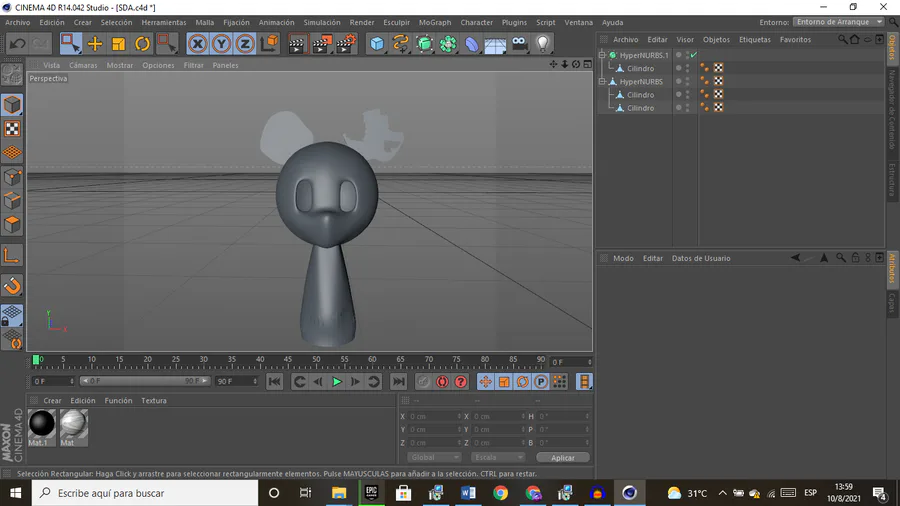Select the Scale tool
The width and height of the screenshot is (900, 506).
point(118,43)
